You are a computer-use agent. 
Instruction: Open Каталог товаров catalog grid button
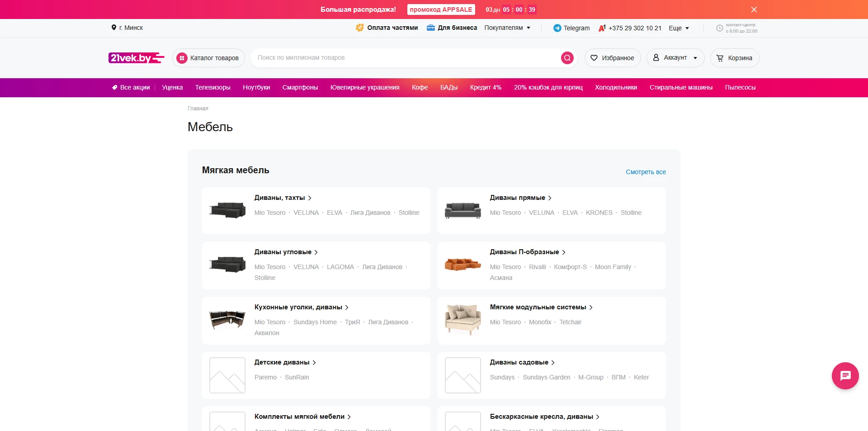point(208,58)
